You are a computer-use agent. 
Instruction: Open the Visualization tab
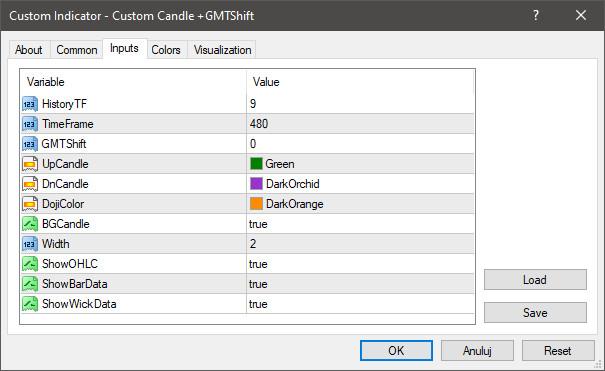coord(222,50)
